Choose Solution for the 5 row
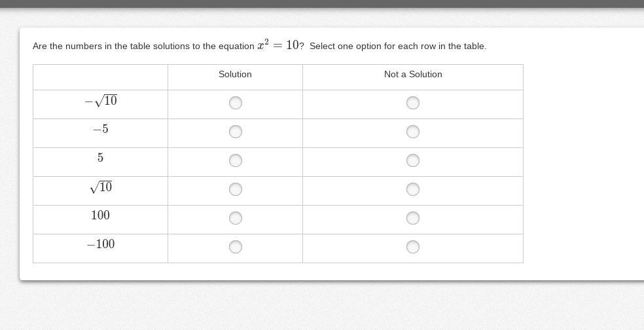This screenshot has height=330, width=644. coord(236,160)
